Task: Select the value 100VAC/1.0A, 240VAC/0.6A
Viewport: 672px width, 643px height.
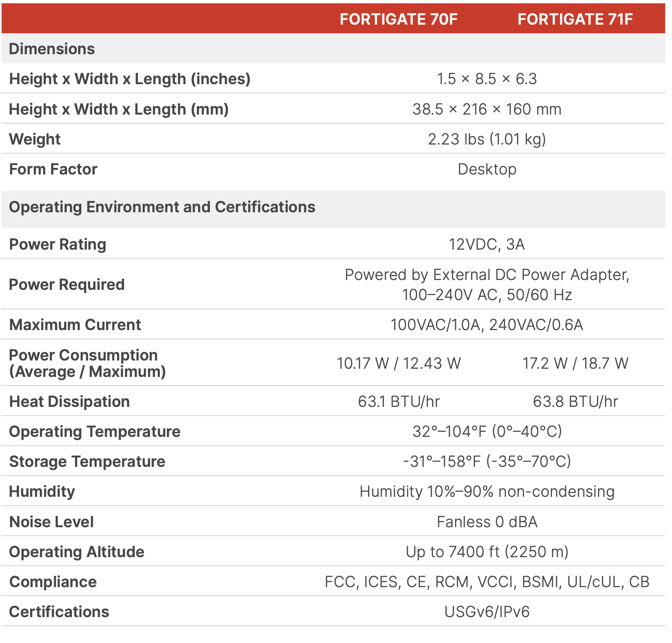Action: tap(487, 325)
